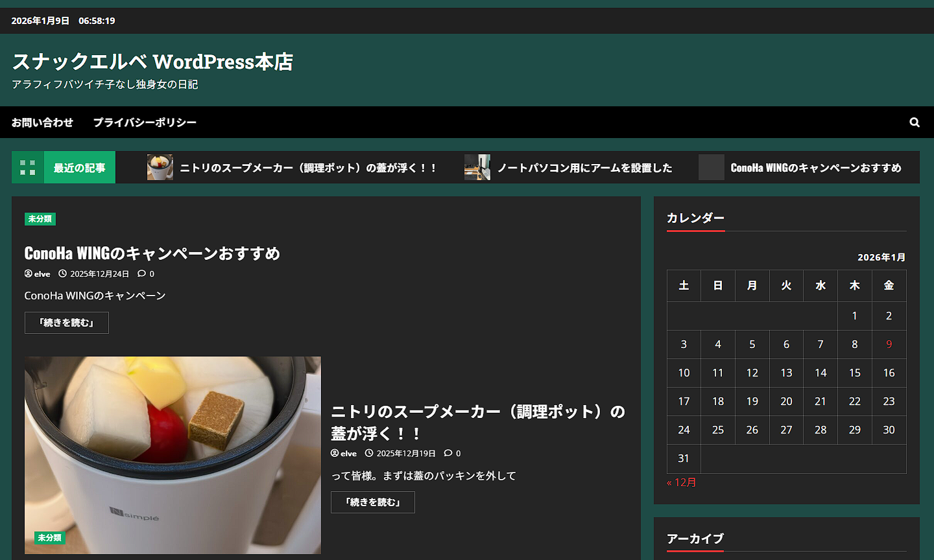Click comment bubble icon on ニトリ post

click(448, 454)
